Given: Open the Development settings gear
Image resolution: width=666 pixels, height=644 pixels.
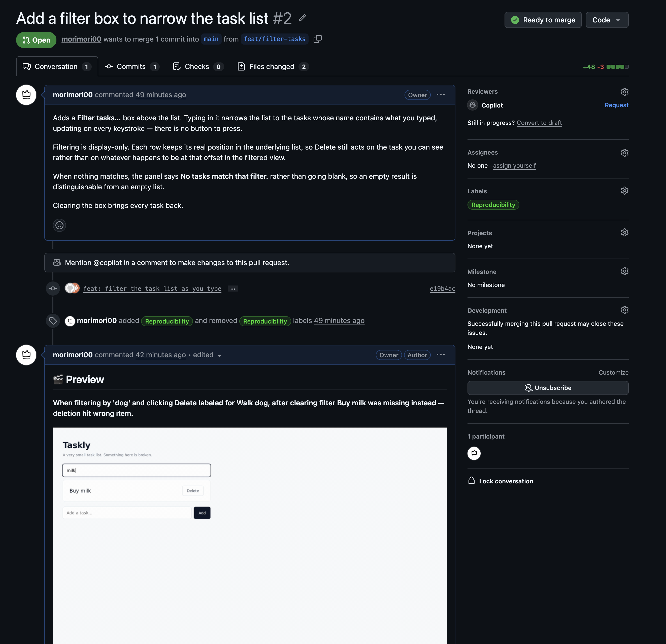Looking at the screenshot, I should [624, 310].
